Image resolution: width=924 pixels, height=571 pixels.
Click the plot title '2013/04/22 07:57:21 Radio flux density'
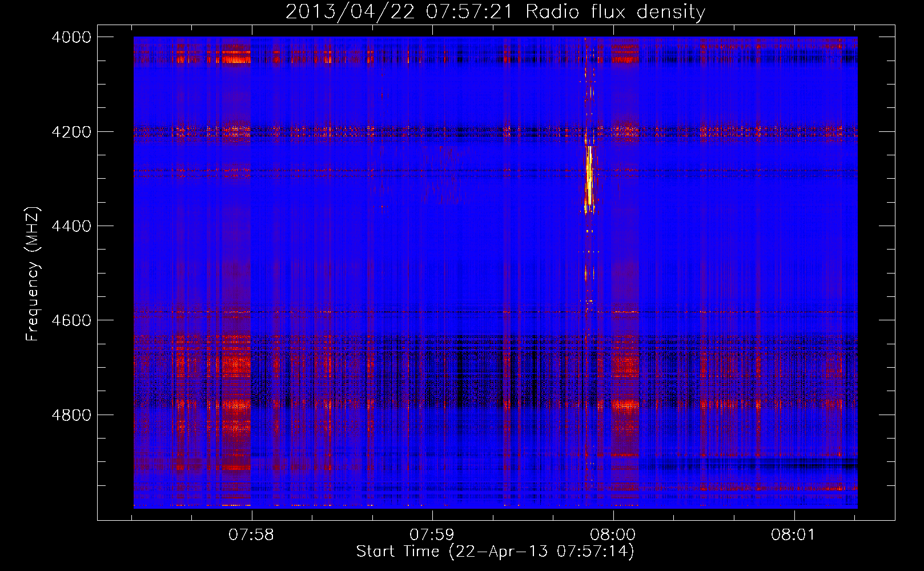pos(495,11)
